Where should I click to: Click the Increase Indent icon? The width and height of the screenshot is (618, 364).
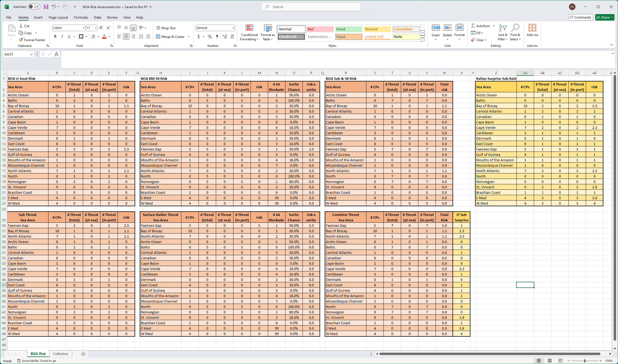tap(148, 37)
